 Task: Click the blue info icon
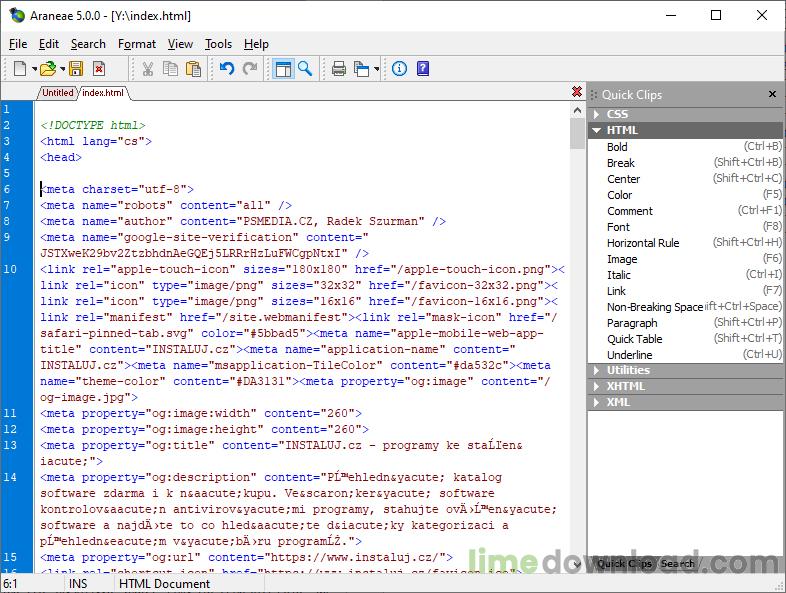(400, 69)
